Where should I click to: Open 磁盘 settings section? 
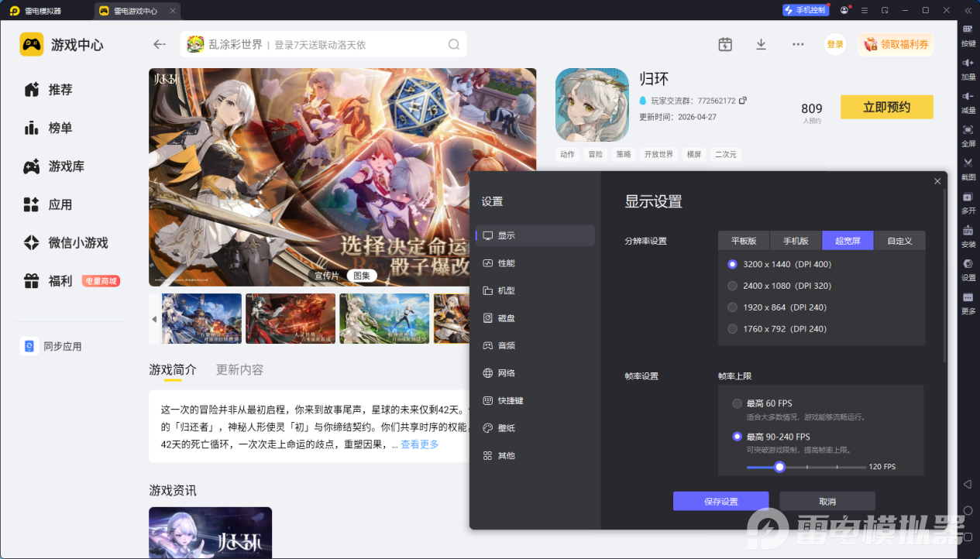tap(535, 318)
